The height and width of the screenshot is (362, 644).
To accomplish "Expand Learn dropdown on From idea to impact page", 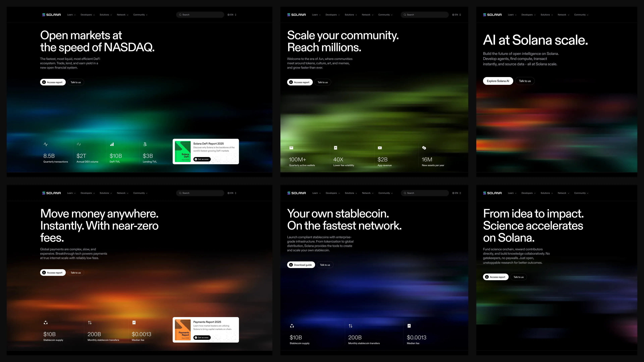I will (x=512, y=193).
